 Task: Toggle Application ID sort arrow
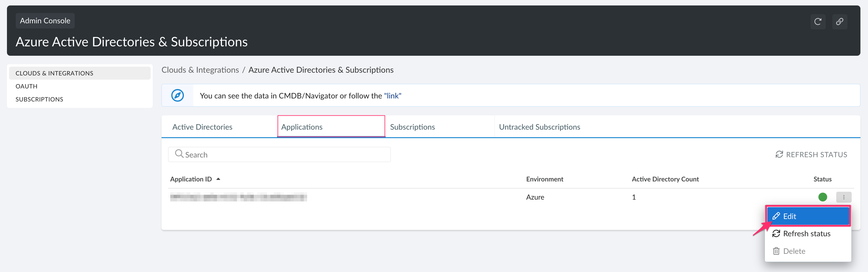pos(218,179)
